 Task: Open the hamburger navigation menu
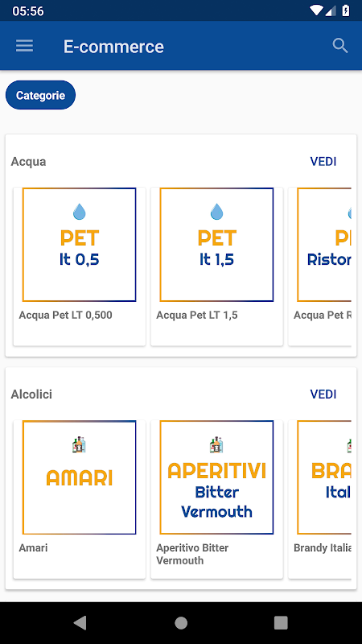coord(25,47)
